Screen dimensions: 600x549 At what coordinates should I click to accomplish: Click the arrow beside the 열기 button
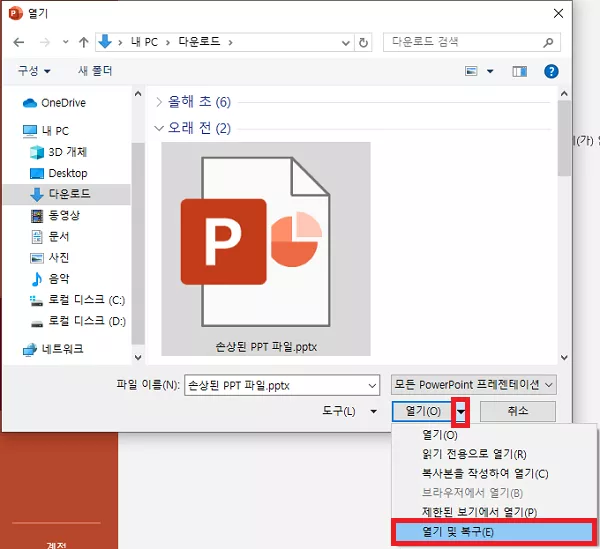coord(461,412)
